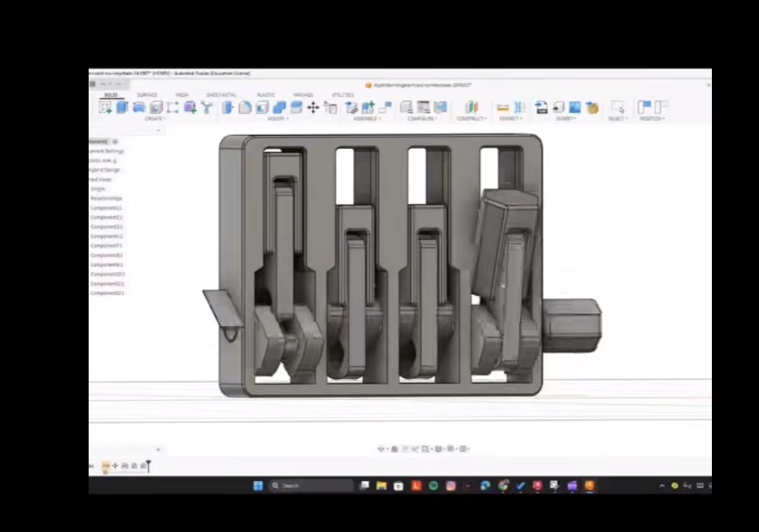Click the timeline playhead marker
This screenshot has width=759, height=532.
tap(148, 466)
